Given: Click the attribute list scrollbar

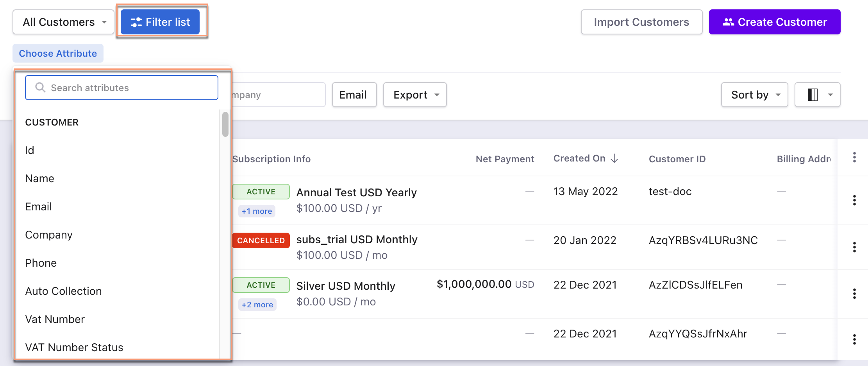Looking at the screenshot, I should coord(225,124).
